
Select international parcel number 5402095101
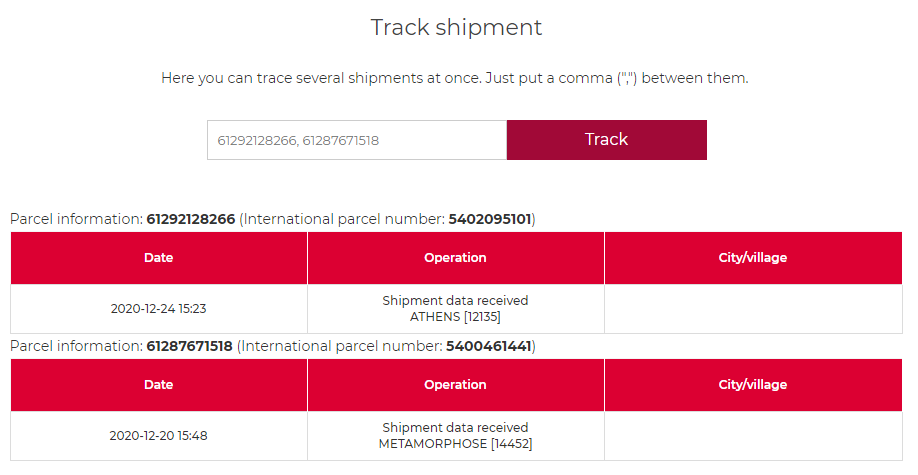(490, 219)
